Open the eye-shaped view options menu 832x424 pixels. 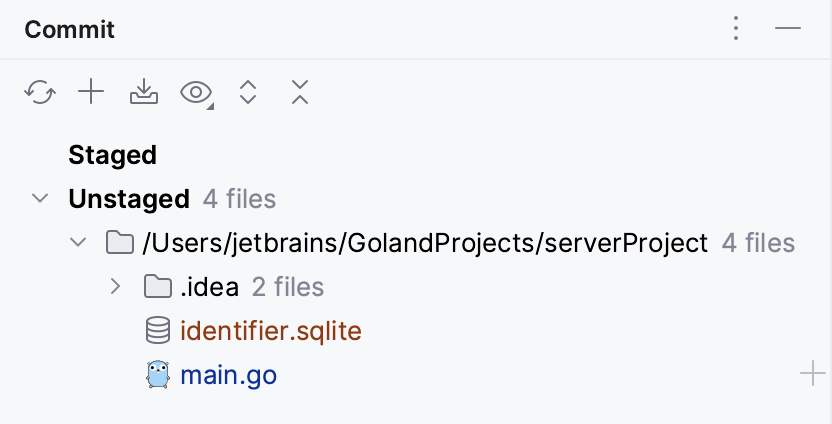(x=196, y=93)
